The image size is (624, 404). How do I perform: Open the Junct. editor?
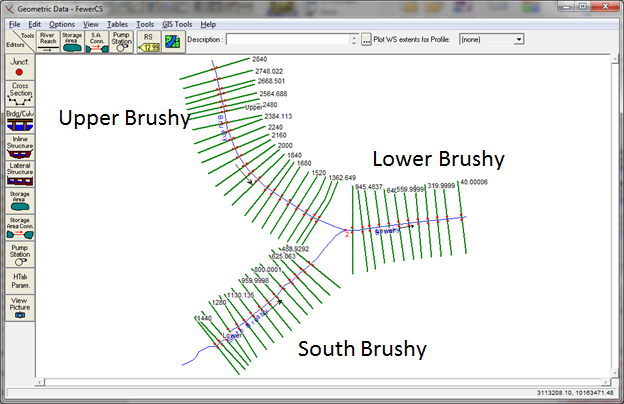pyautogui.click(x=19, y=67)
